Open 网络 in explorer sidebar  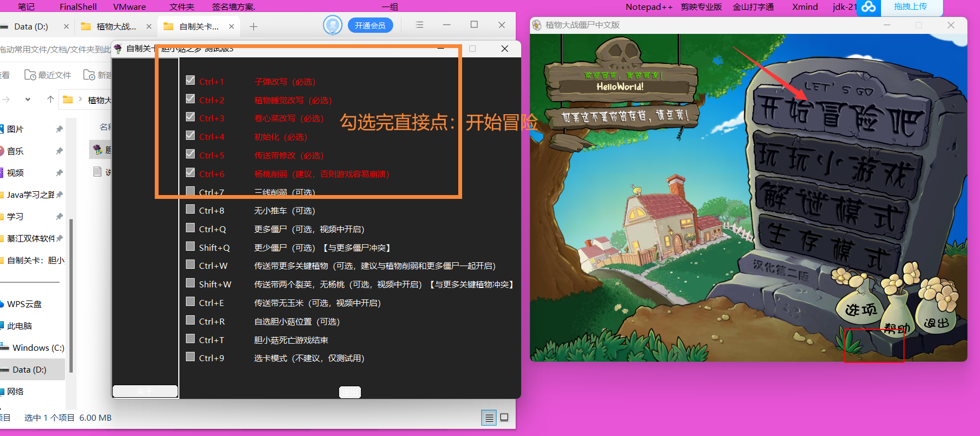15,391
